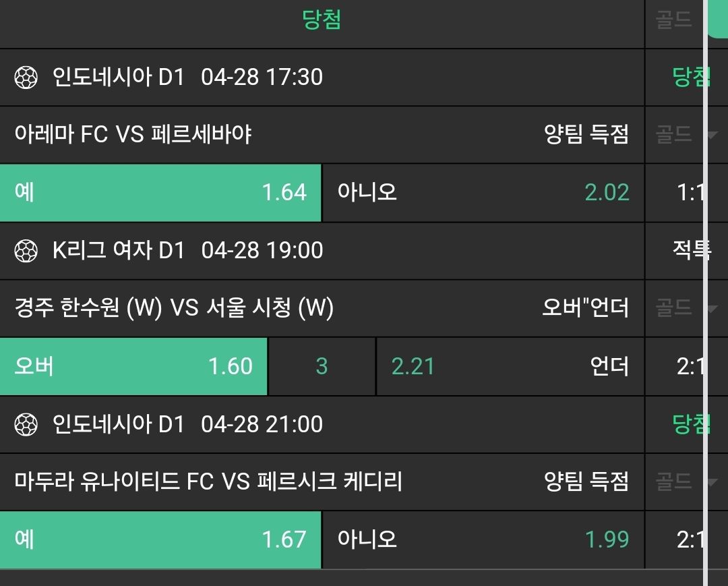Select the 당첨 tab at the top
Screen dimensions: 728x586
[x=322, y=20]
